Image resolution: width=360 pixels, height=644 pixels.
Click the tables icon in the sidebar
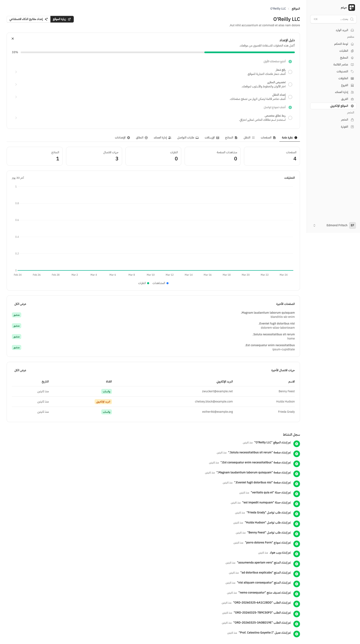352,78
